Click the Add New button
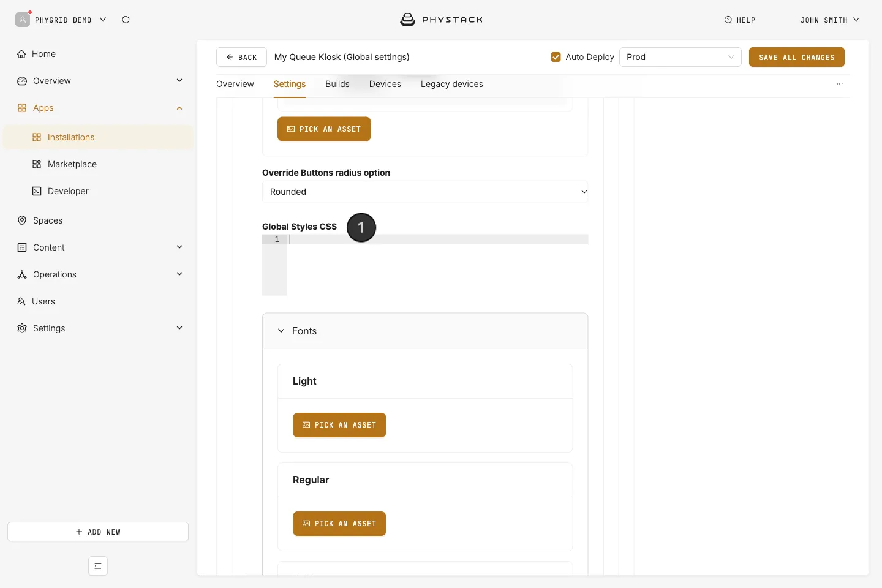Screen dimensions: 882x588 point(98,532)
